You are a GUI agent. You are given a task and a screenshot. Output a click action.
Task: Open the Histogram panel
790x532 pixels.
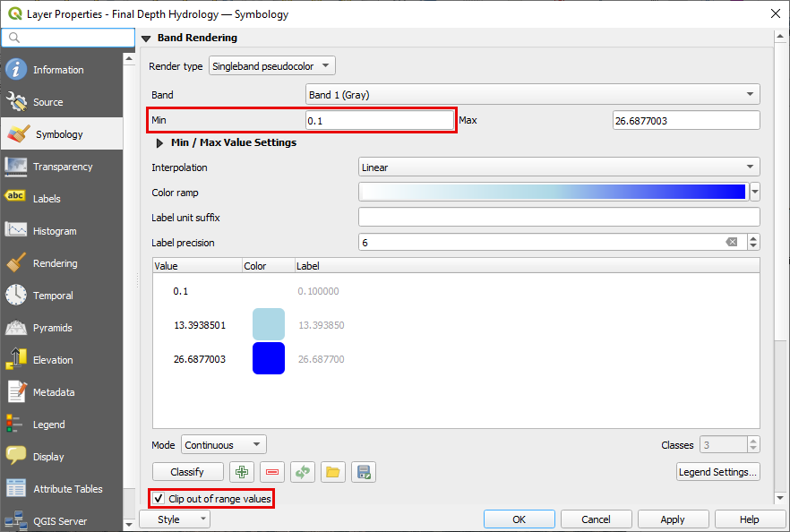(55, 231)
